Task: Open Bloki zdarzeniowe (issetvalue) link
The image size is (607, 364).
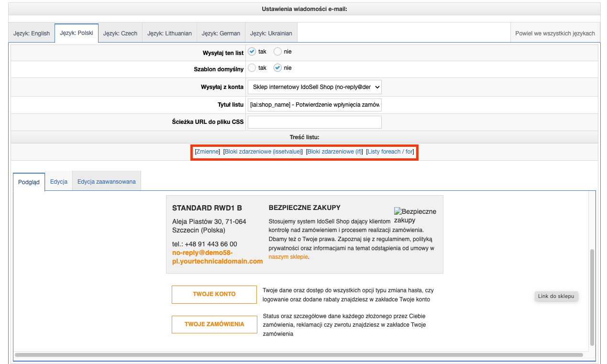Action: click(x=263, y=152)
